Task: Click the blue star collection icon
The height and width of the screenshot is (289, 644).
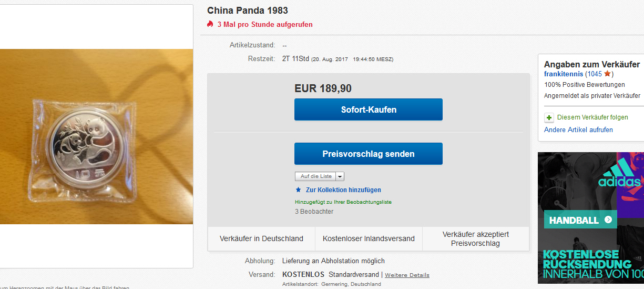Action: pyautogui.click(x=299, y=190)
